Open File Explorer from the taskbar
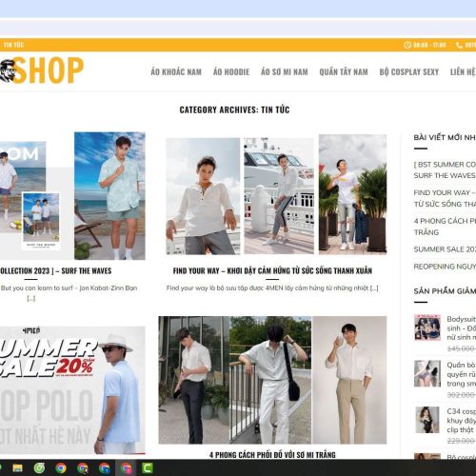The height and width of the screenshot is (476, 476). (17, 467)
